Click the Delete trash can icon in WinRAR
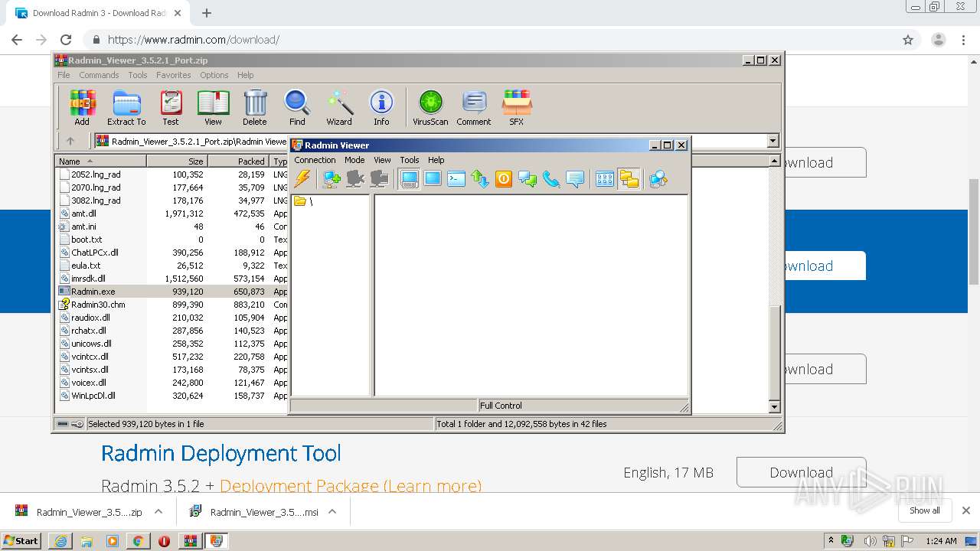Image resolution: width=980 pixels, height=551 pixels. [x=255, y=108]
